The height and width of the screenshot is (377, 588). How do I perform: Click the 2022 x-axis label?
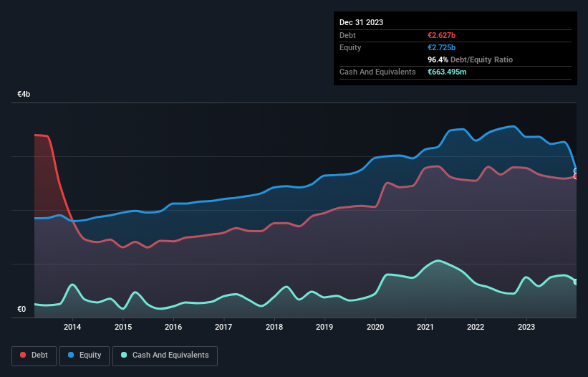[x=476, y=327]
